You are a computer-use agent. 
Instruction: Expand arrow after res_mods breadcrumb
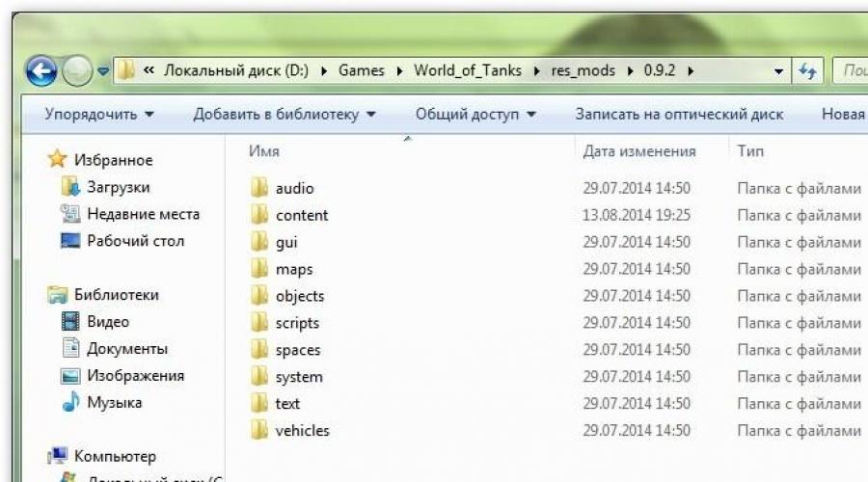point(630,70)
